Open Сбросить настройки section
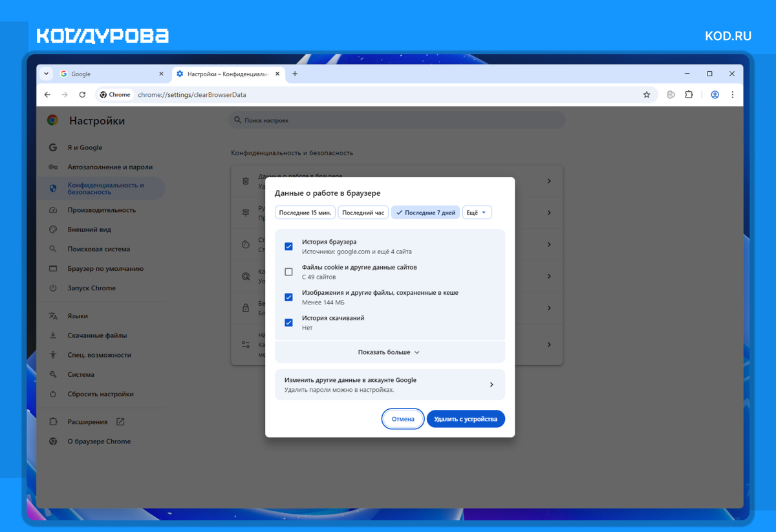Image resolution: width=776 pixels, height=532 pixels. tap(100, 394)
